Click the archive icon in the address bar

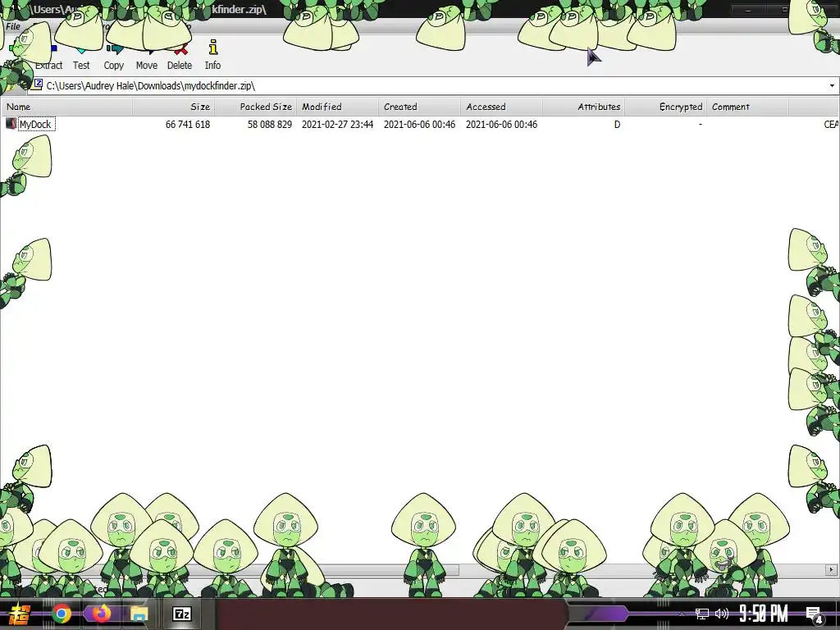click(x=38, y=84)
